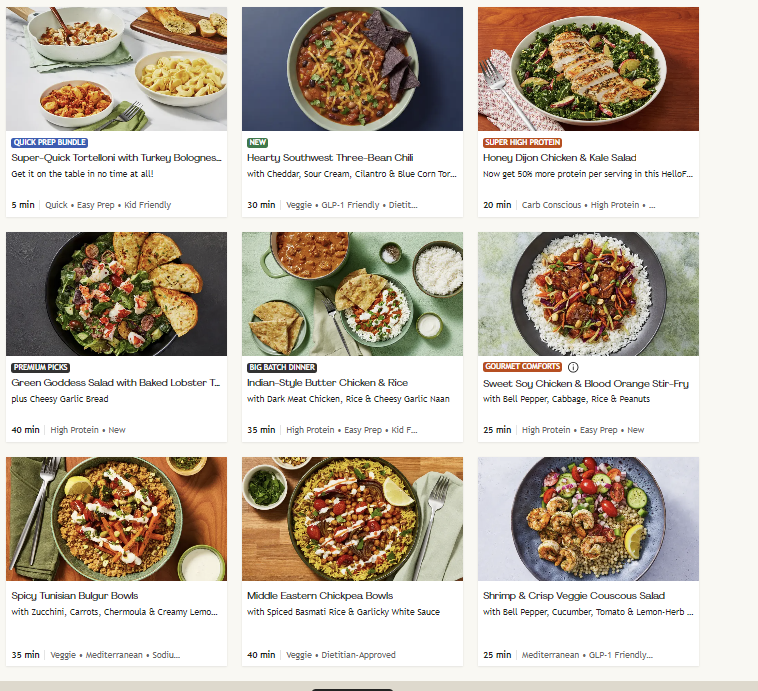Image resolution: width=758 pixels, height=691 pixels.
Task: View the Green Goddess Salad picture
Action: click(116, 294)
